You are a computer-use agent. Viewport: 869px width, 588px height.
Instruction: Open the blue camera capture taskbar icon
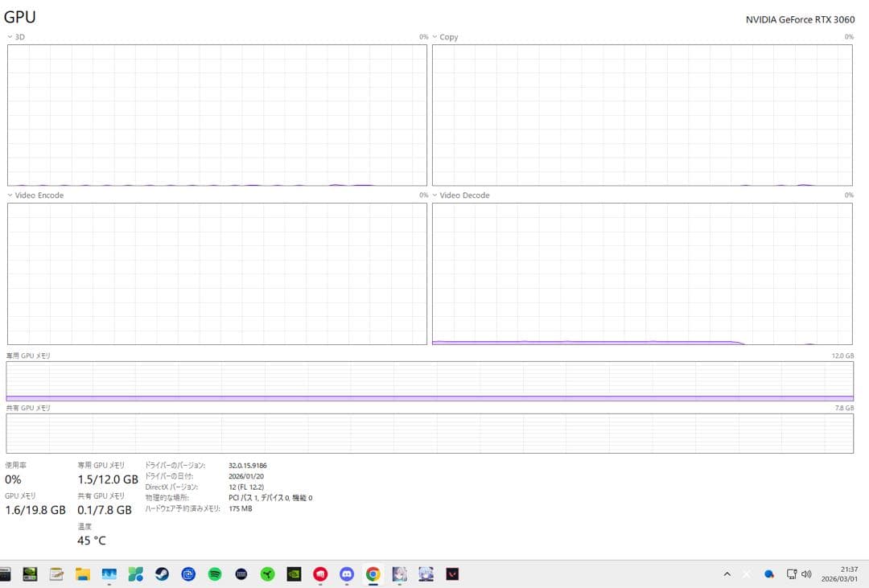[188, 574]
